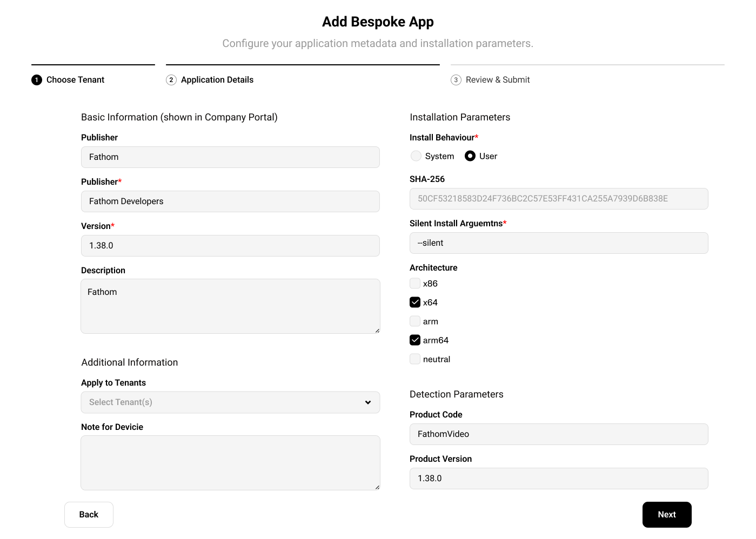The image size is (756, 539).
Task: Click the step 1 Choose Tenant circle icon
Action: point(37,80)
